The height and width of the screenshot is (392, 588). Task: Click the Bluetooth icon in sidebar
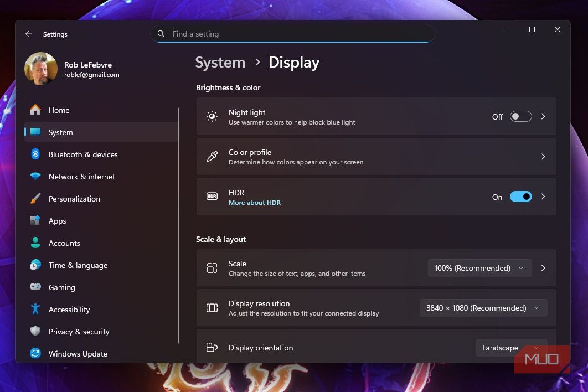35,154
